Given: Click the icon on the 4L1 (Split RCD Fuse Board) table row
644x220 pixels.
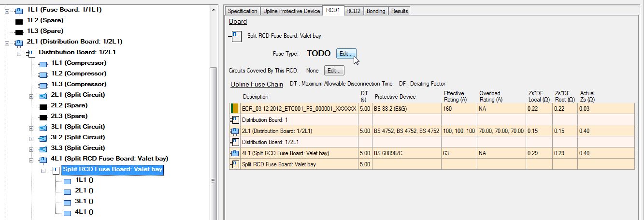Looking at the screenshot, I should [235, 153].
